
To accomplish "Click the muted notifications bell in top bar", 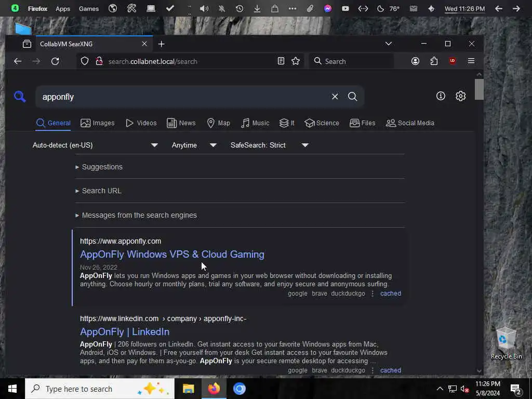I will click(x=221, y=8).
